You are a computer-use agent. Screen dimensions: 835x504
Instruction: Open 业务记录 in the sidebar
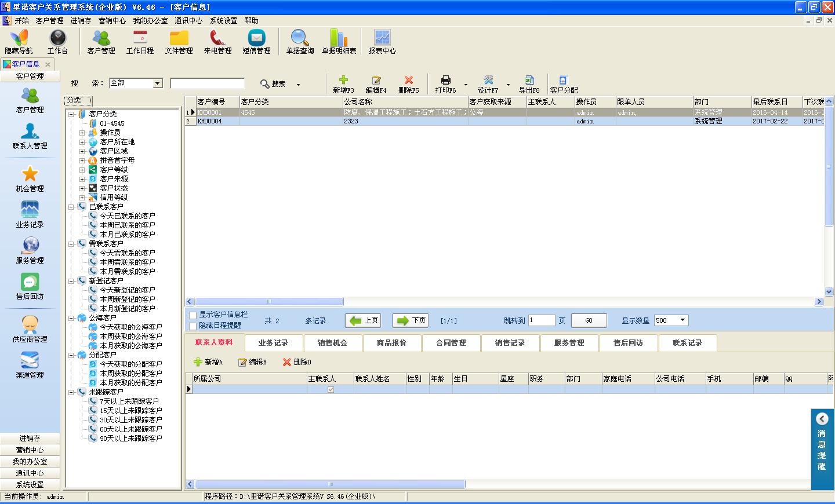30,215
